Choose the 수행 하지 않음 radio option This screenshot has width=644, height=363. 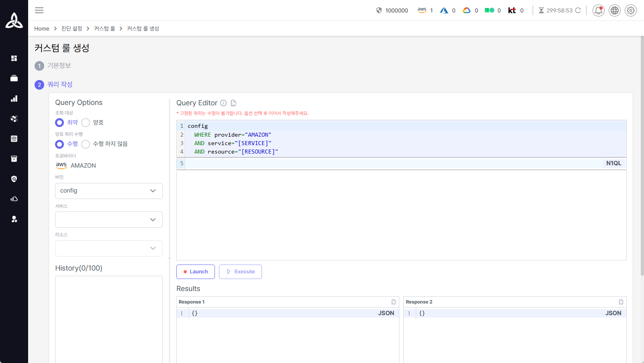(x=86, y=144)
